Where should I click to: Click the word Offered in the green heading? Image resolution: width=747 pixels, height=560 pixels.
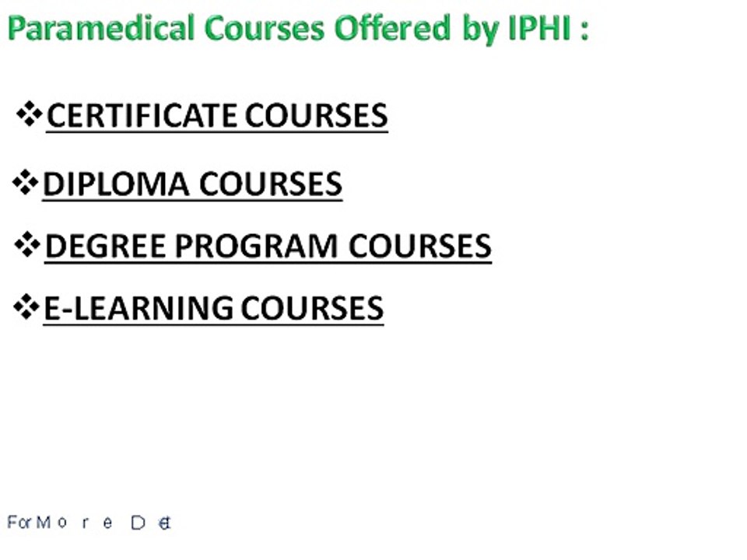tap(392, 28)
